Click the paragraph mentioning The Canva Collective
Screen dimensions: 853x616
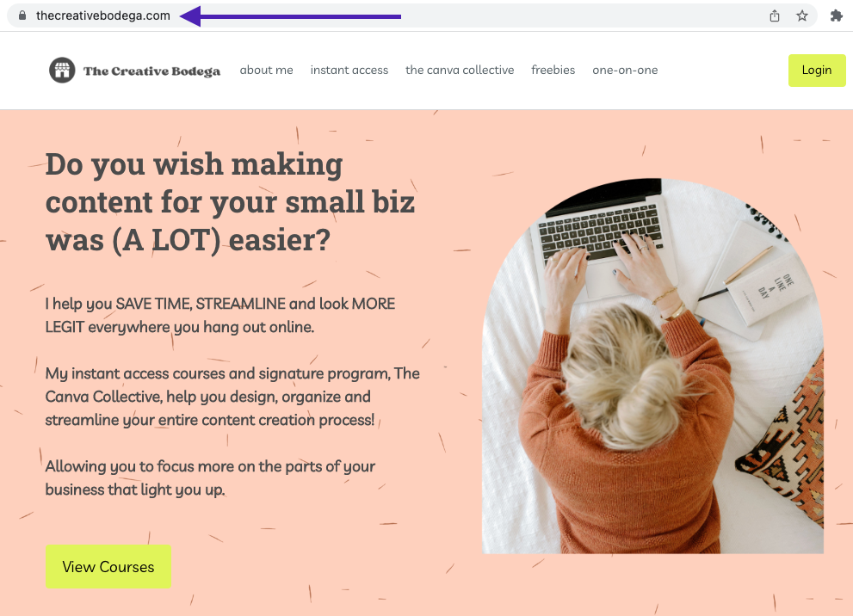pyautogui.click(x=232, y=397)
